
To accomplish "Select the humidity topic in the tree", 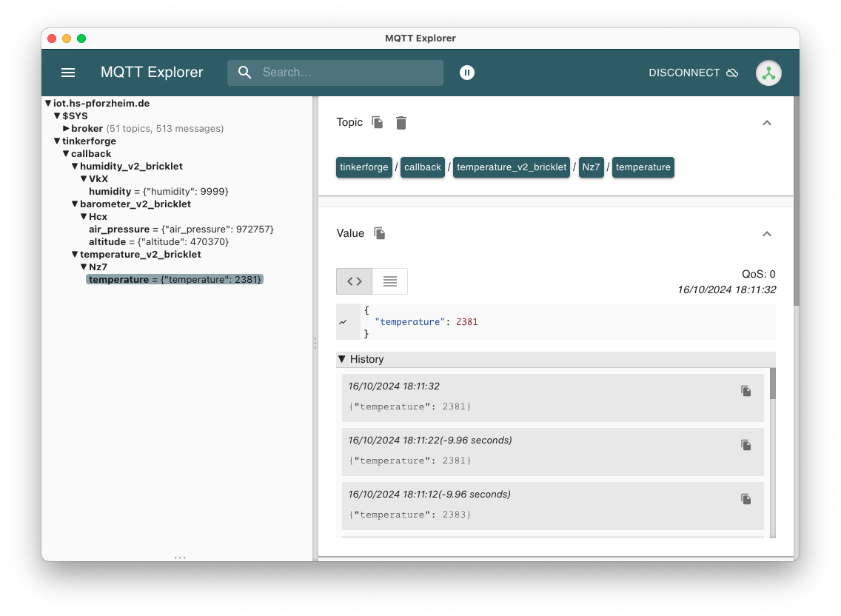I will [x=110, y=191].
